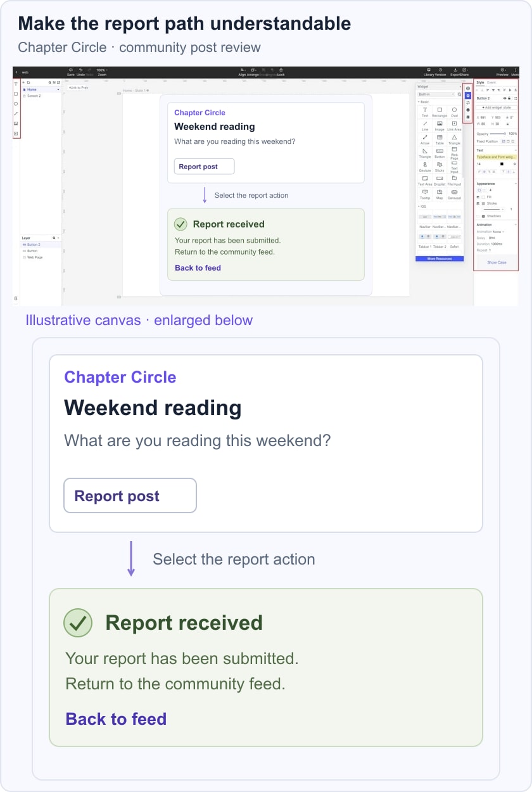Open the Arrange dropdown in top toolbar

pyautogui.click(x=253, y=70)
